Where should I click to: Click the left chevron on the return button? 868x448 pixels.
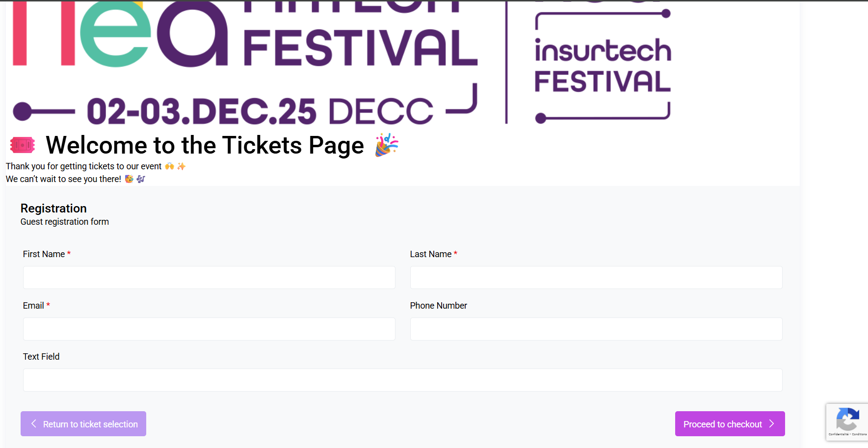[33, 423]
